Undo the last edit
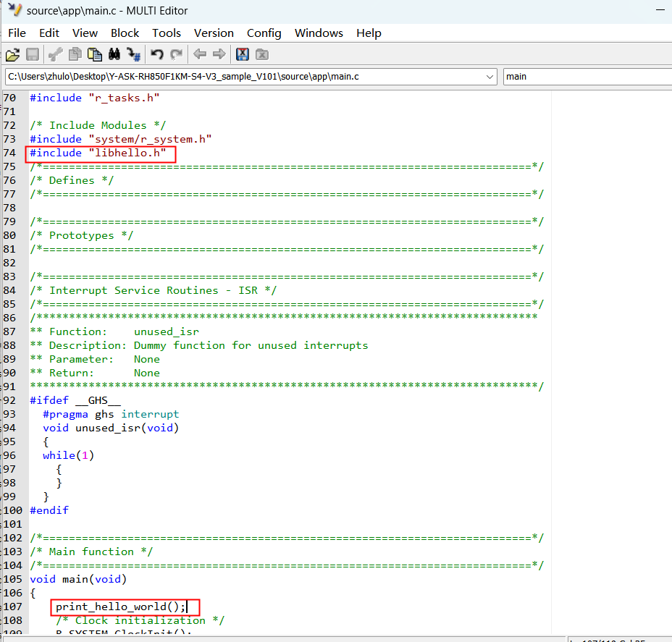The height and width of the screenshot is (642, 672). (x=157, y=54)
